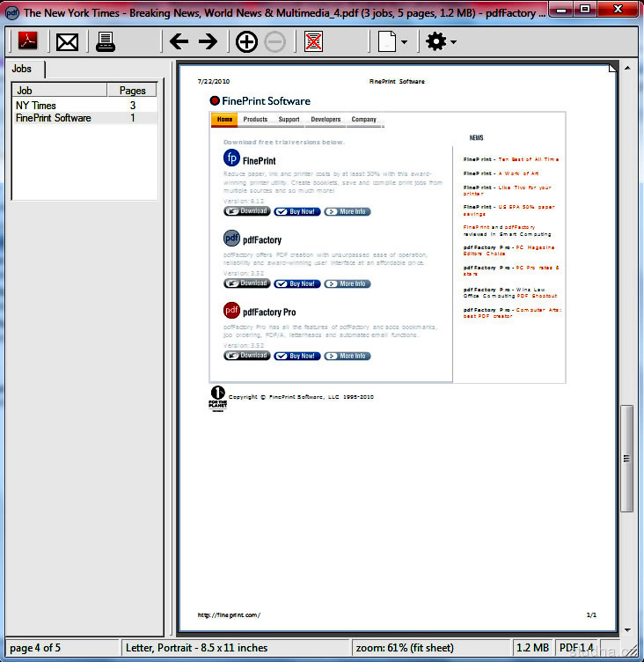Screen dimensions: 644x662
Task: Click Download under pdfFactory Pro
Action: click(247, 356)
